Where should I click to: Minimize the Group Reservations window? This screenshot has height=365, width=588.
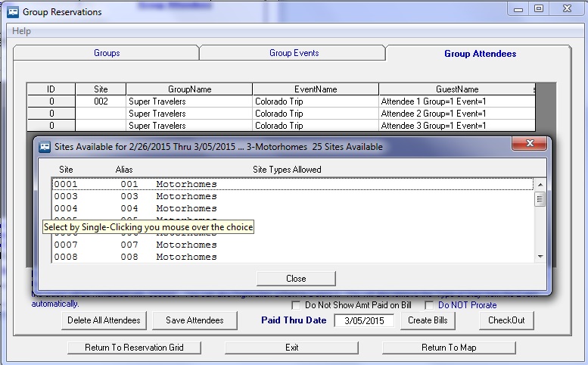(x=518, y=9)
